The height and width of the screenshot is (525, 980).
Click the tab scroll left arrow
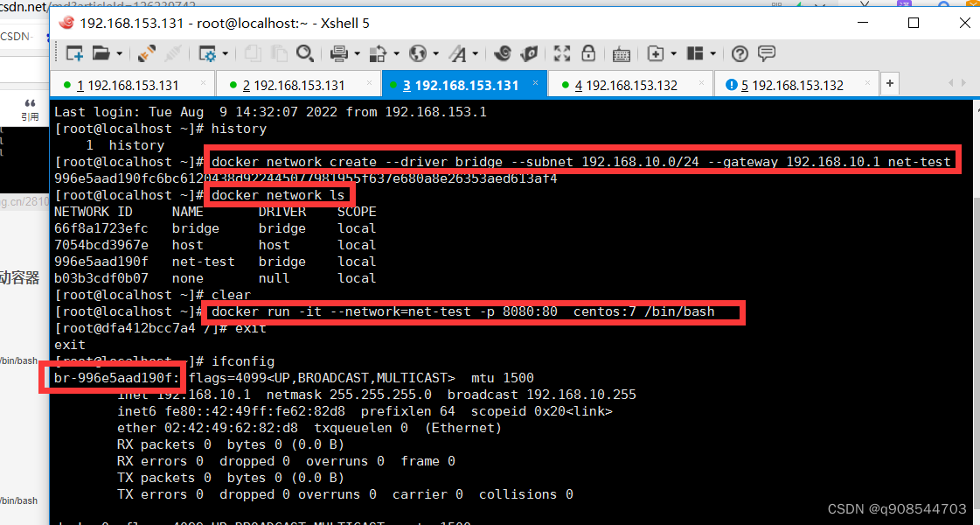(x=951, y=83)
